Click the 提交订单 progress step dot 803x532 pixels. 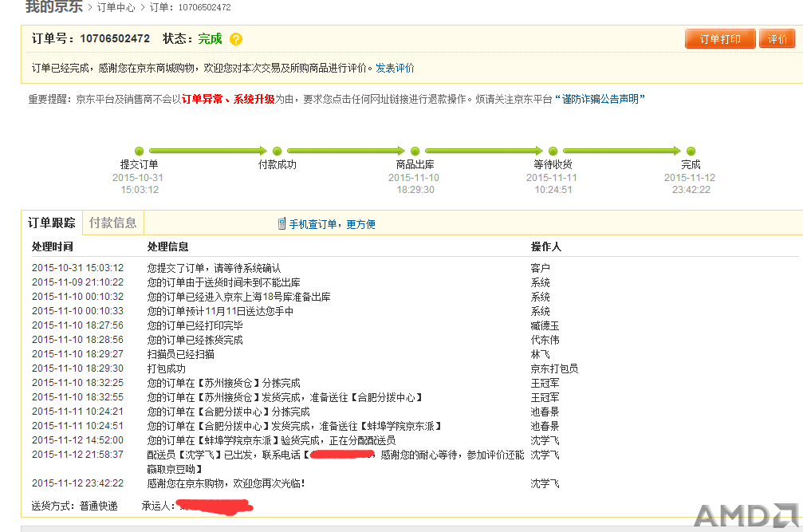point(140,151)
